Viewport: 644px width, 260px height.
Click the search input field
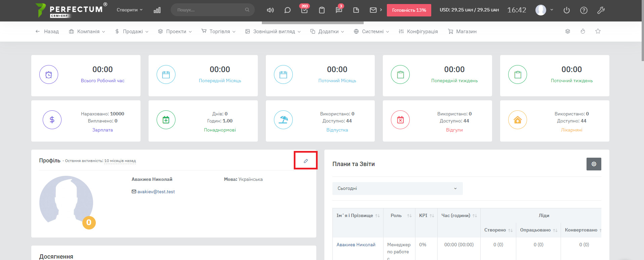210,10
